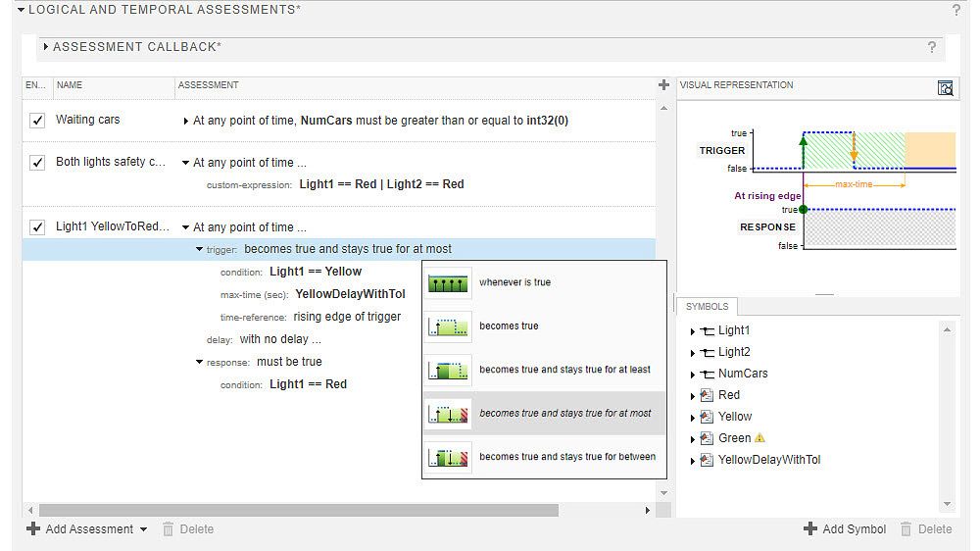Click the plus icon above the assessment table

pos(663,85)
